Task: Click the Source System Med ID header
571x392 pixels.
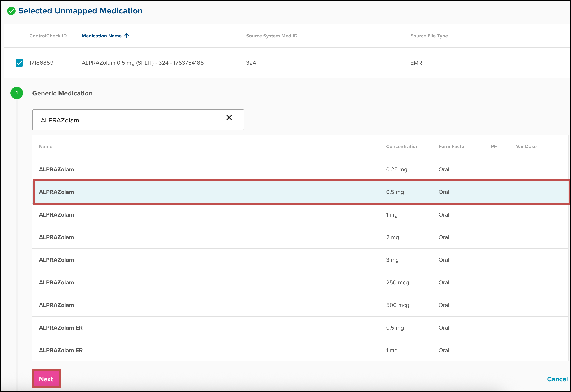Action: coord(272,36)
